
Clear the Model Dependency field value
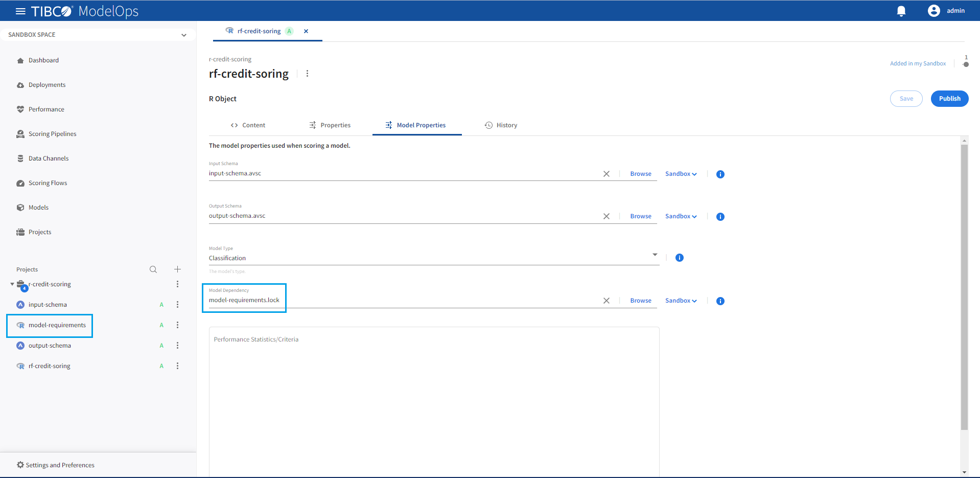click(x=606, y=301)
